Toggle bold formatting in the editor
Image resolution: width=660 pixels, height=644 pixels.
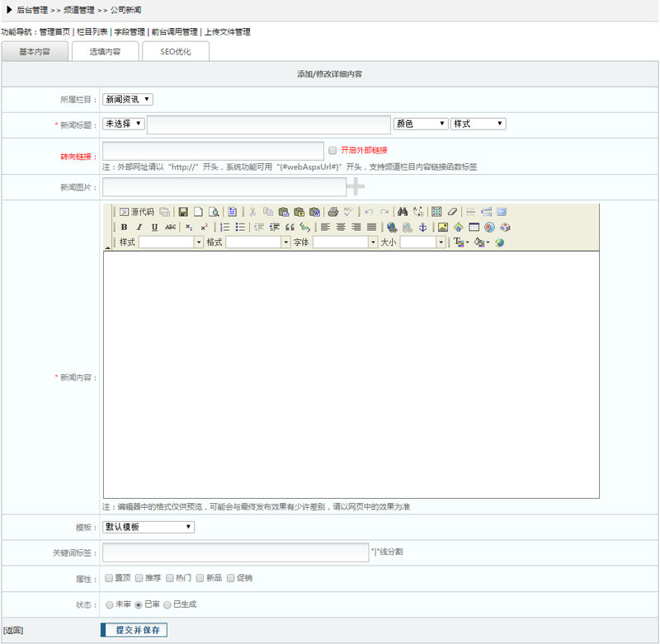pos(124,228)
